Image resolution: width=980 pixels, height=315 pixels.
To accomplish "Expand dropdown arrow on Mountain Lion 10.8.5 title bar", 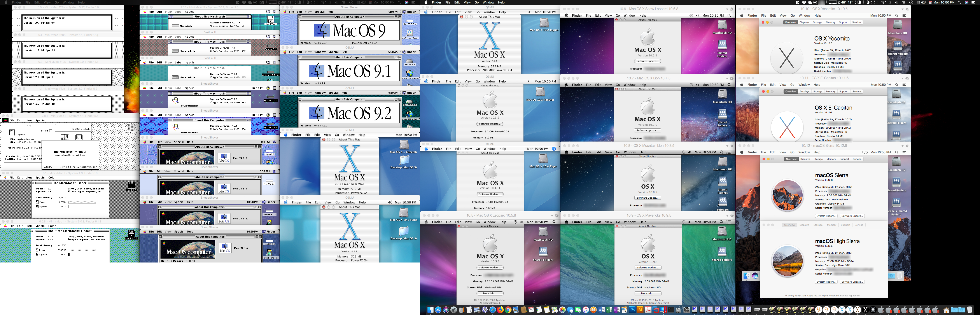I will (x=727, y=146).
